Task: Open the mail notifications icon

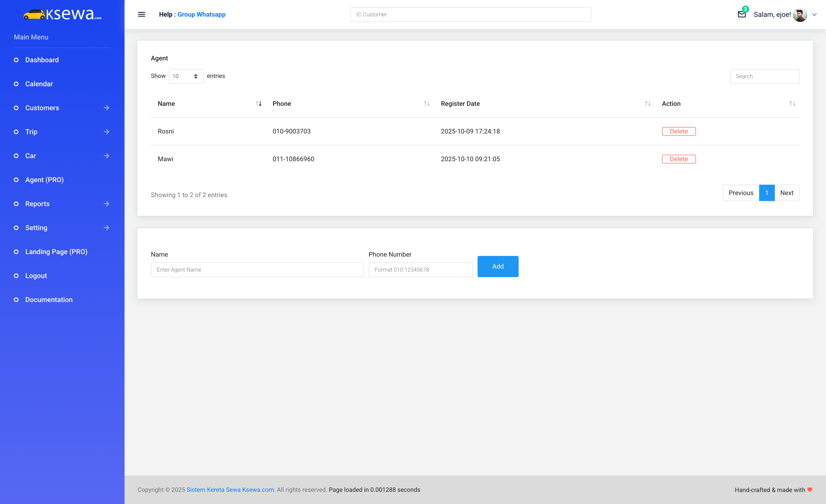Action: [x=742, y=14]
